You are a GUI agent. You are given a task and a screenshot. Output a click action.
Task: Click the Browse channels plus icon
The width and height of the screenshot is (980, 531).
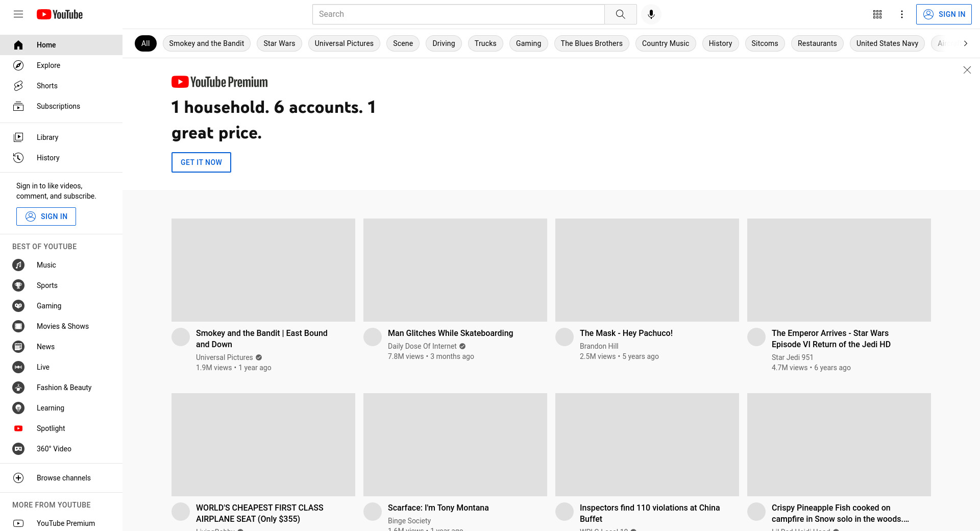(x=18, y=478)
